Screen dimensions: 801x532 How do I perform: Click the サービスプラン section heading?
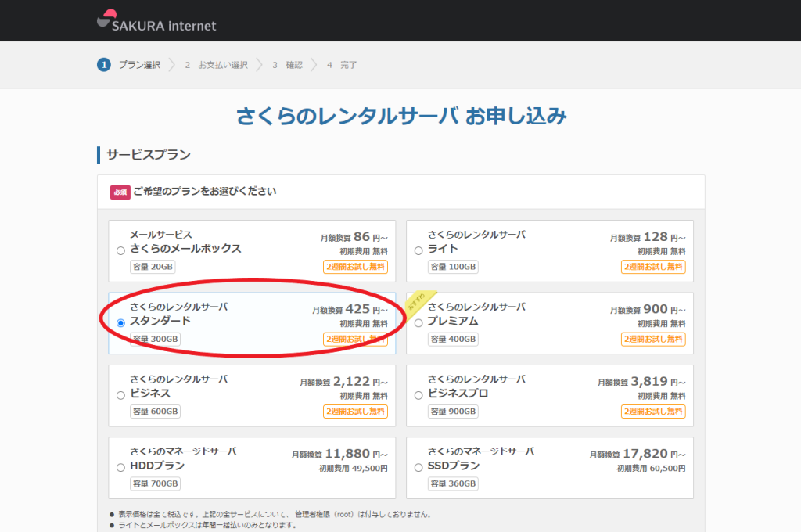pyautogui.click(x=148, y=155)
